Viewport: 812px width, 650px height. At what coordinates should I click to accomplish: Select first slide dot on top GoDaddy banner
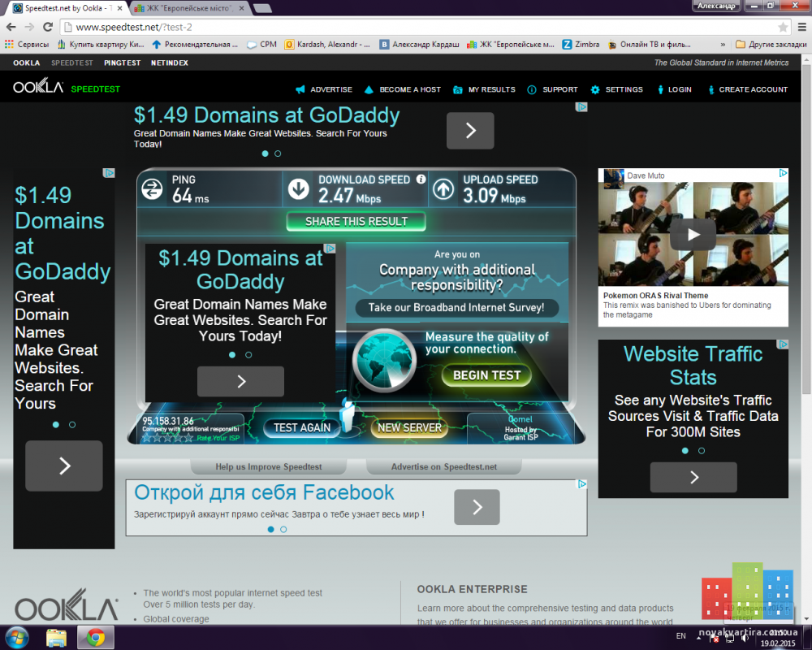point(266,154)
